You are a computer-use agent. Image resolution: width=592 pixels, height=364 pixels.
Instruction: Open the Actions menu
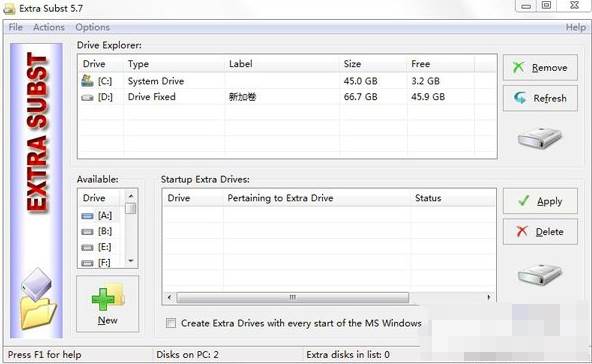[49, 27]
